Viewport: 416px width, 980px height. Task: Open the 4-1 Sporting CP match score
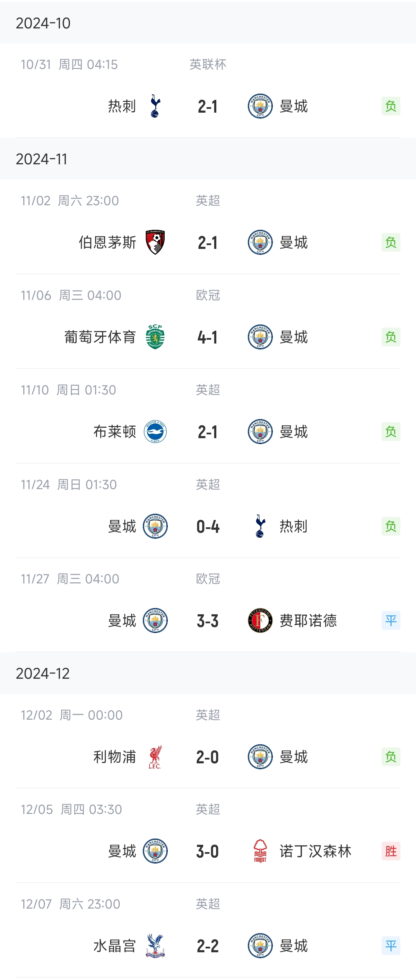click(x=207, y=337)
